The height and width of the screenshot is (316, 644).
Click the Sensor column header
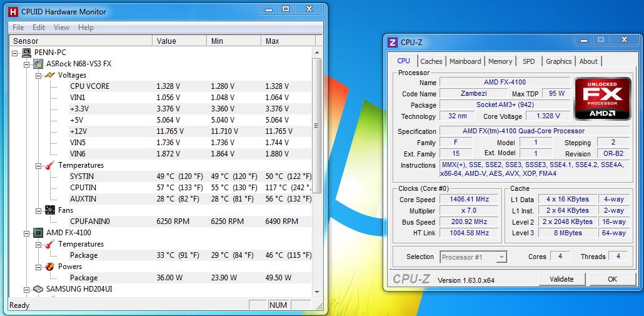point(81,41)
